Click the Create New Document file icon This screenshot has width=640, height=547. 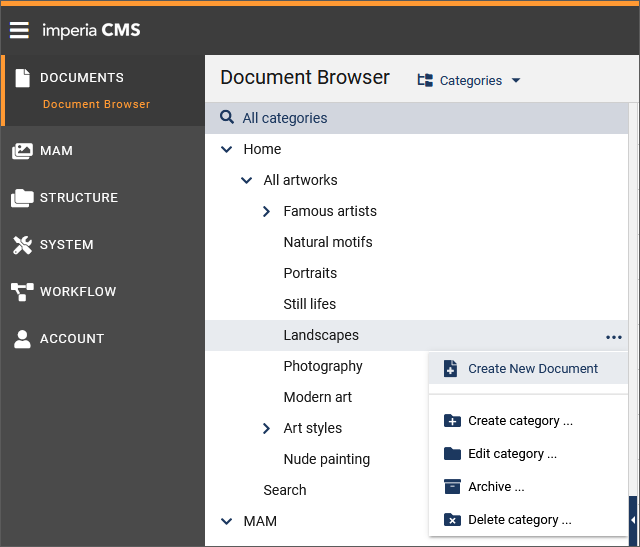click(450, 369)
